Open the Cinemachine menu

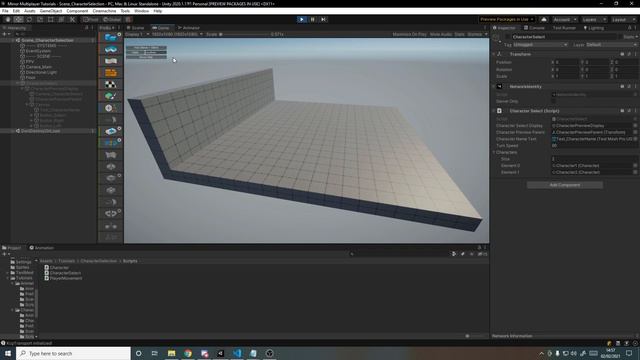click(104, 11)
